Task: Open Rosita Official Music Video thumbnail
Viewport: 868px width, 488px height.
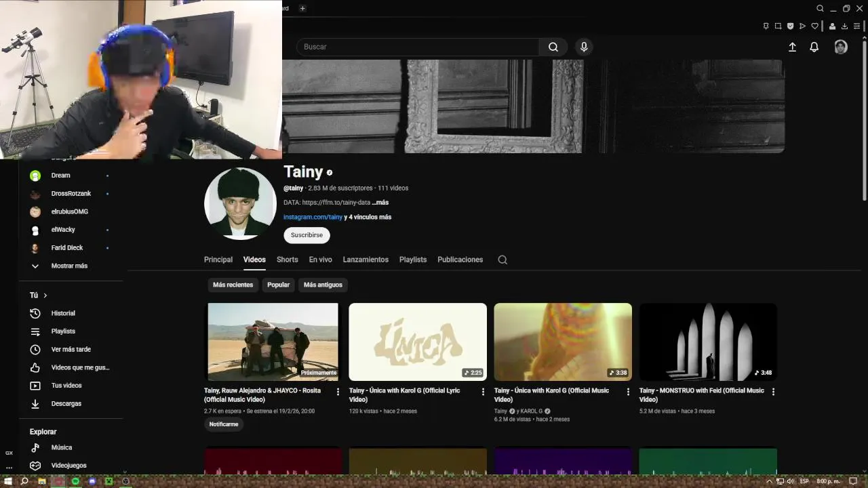Action: click(273, 342)
